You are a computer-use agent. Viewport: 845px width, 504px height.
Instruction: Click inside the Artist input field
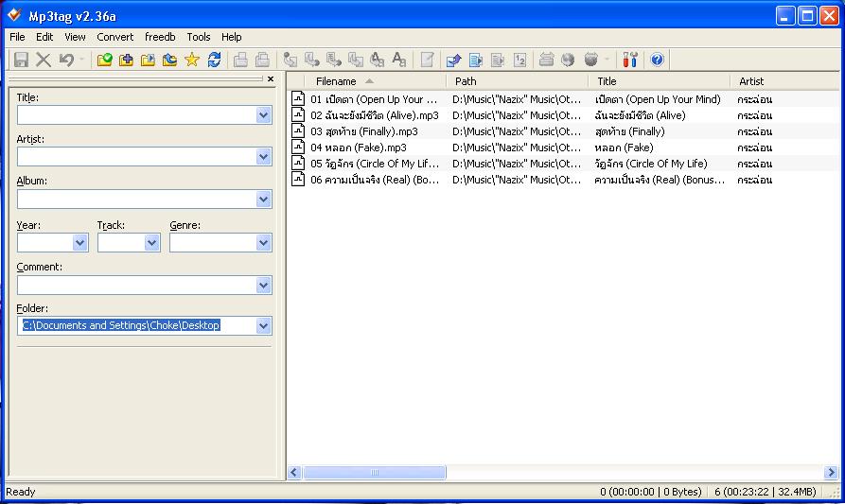click(x=137, y=157)
